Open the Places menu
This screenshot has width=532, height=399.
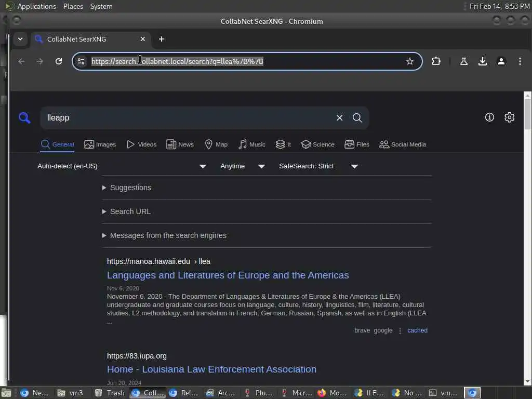tap(73, 6)
